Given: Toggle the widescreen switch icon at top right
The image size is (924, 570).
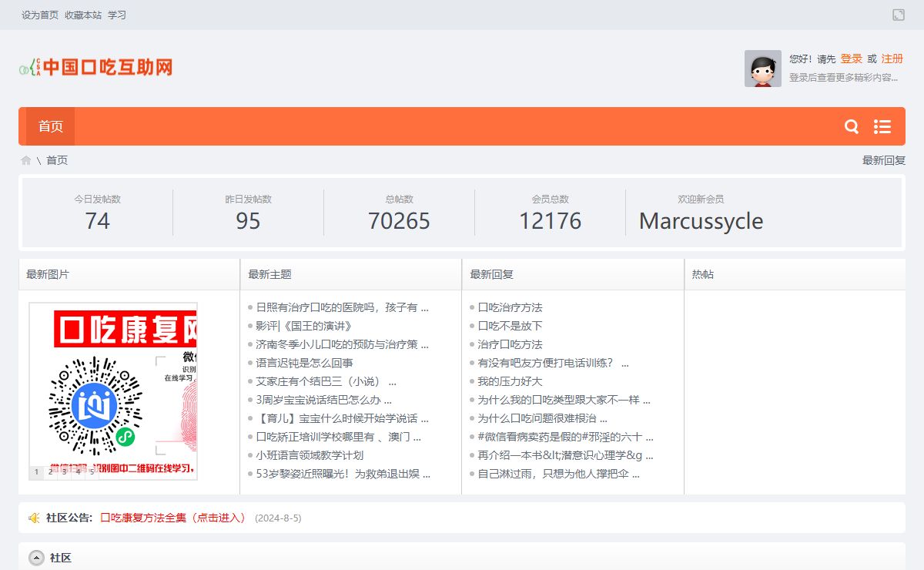Looking at the screenshot, I should 899,15.
